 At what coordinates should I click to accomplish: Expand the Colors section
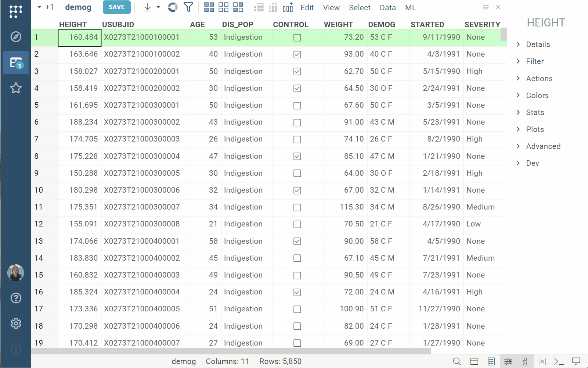pyautogui.click(x=537, y=96)
